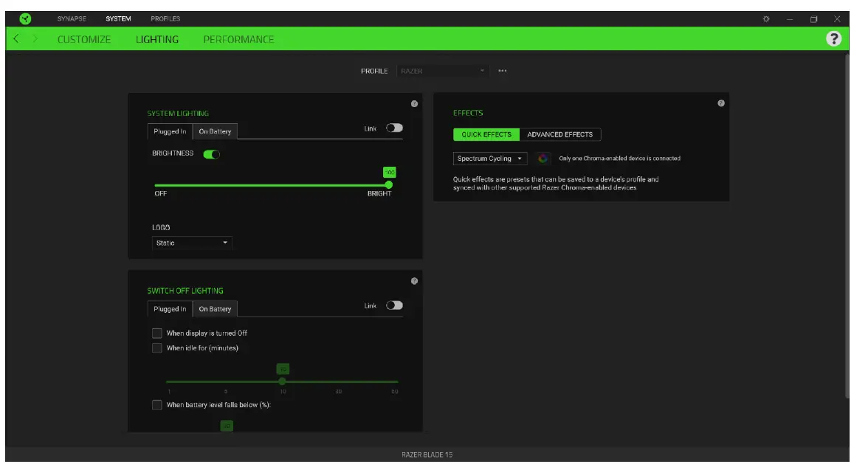Open the Performance tab
Screen dimensions: 868x464
pos(238,39)
